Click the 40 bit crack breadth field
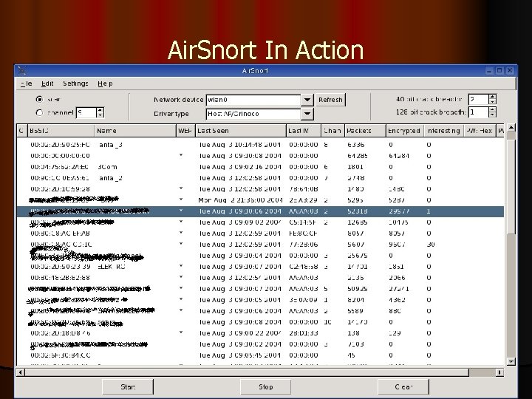 (478, 100)
